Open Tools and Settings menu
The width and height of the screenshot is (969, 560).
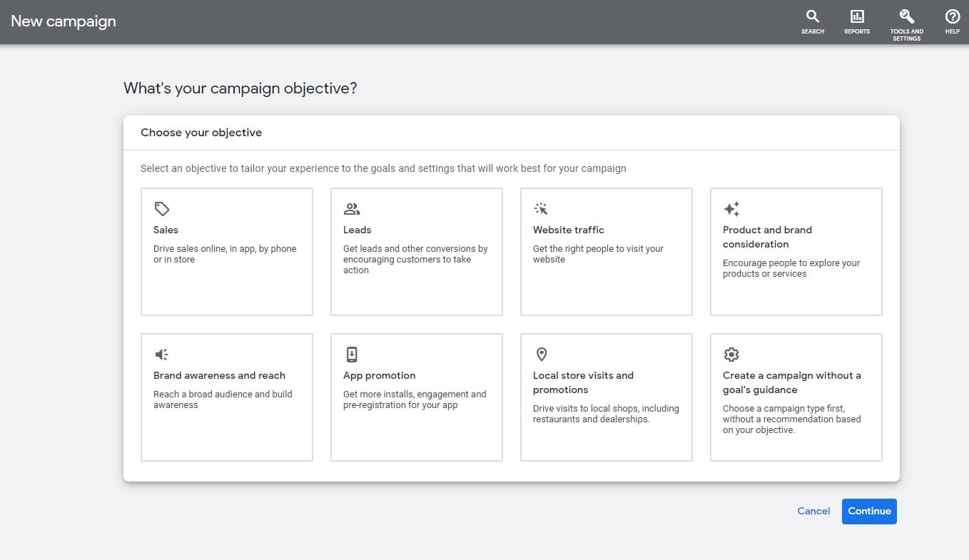pyautogui.click(x=906, y=24)
